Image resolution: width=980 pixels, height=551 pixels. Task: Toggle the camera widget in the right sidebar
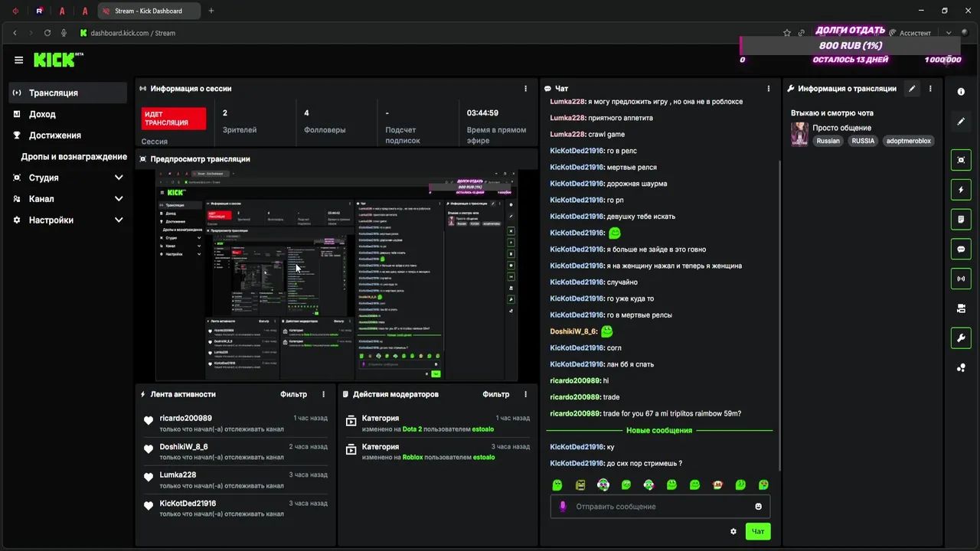961,308
